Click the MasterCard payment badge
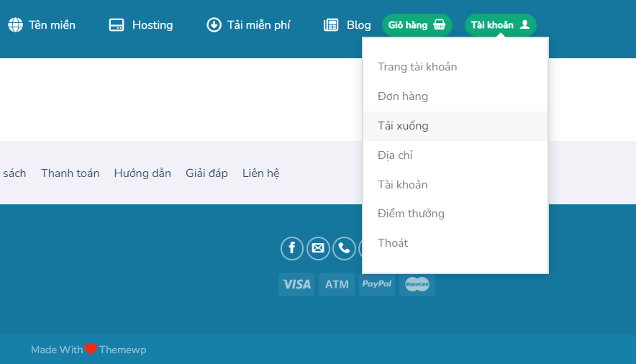This screenshot has height=364, width=636. (x=417, y=284)
